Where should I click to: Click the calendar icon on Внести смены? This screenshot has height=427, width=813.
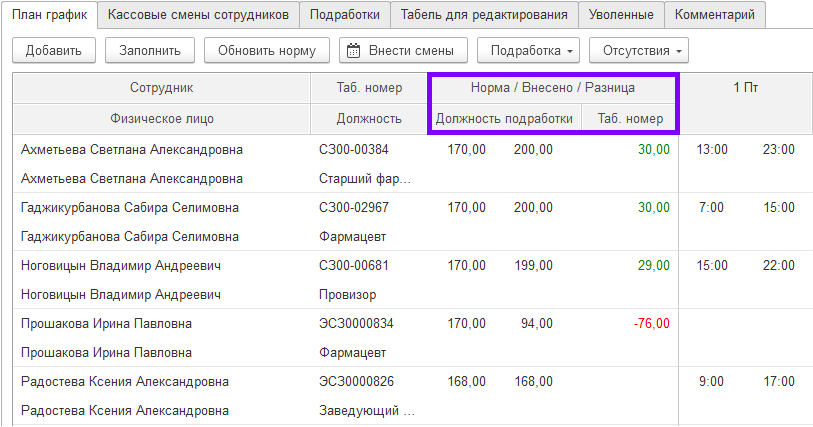[x=351, y=50]
